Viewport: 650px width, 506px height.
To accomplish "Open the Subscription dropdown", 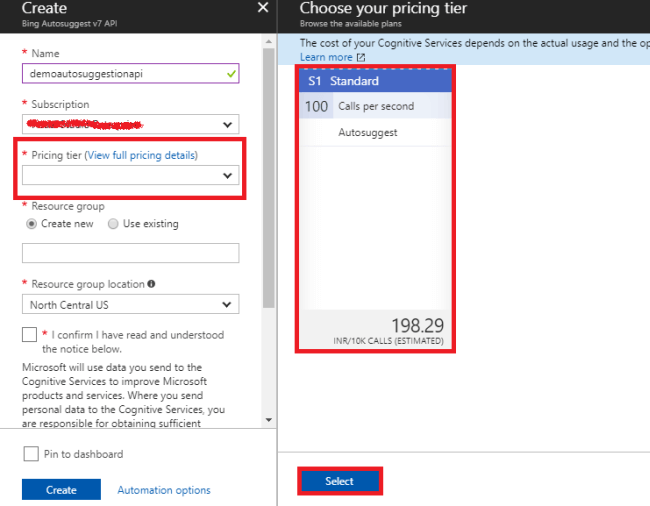I will coord(130,124).
